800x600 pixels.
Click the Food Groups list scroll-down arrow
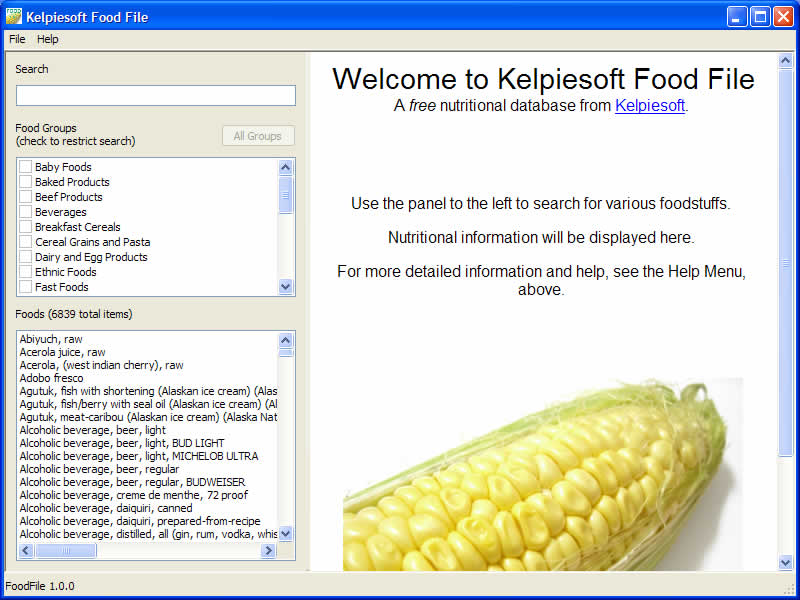286,287
